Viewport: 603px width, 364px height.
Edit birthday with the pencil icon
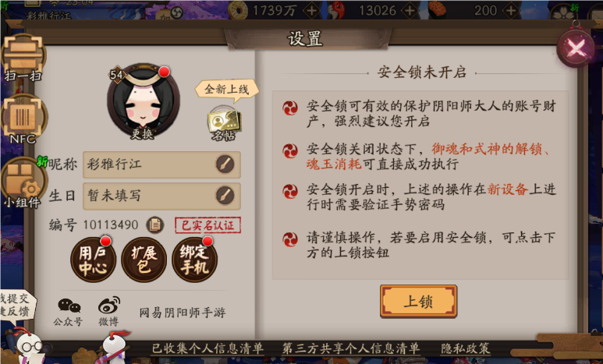[225, 196]
